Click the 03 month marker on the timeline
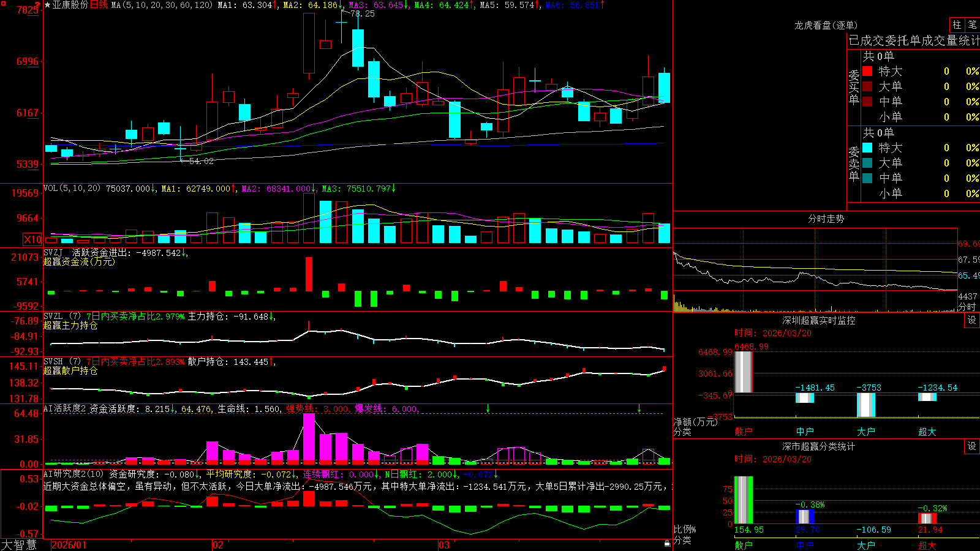Viewport: 980px width, 551px height. click(444, 545)
